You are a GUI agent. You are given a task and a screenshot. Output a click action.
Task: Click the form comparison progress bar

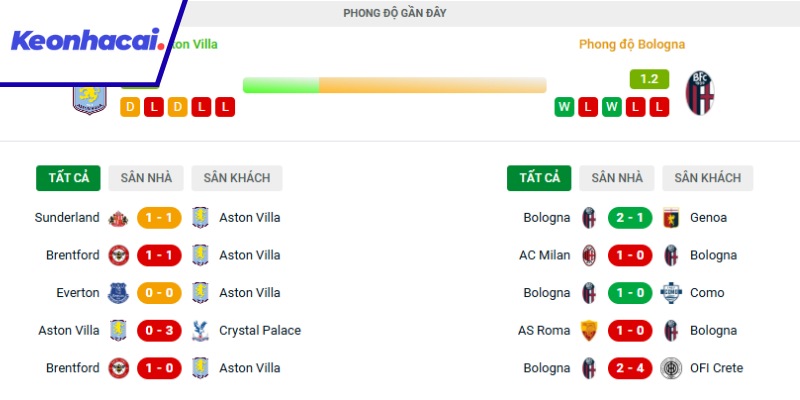click(x=394, y=85)
